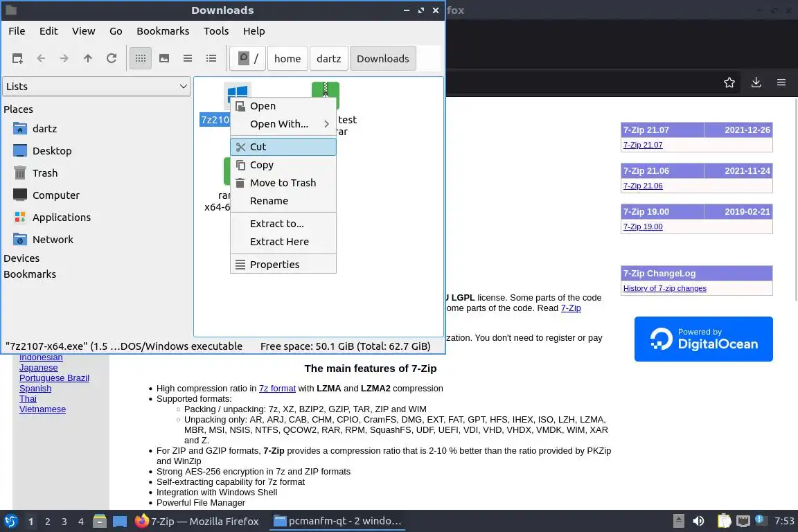The image size is (798, 532).
Task: Choose Extract Here in the context menu
Action: [283, 242]
